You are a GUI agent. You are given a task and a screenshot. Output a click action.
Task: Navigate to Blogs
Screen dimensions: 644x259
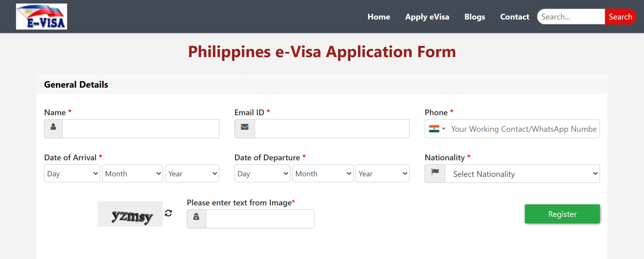tap(474, 17)
